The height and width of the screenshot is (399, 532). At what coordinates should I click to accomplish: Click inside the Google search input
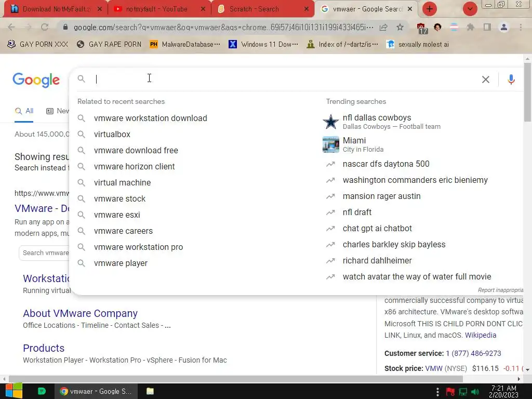285,79
